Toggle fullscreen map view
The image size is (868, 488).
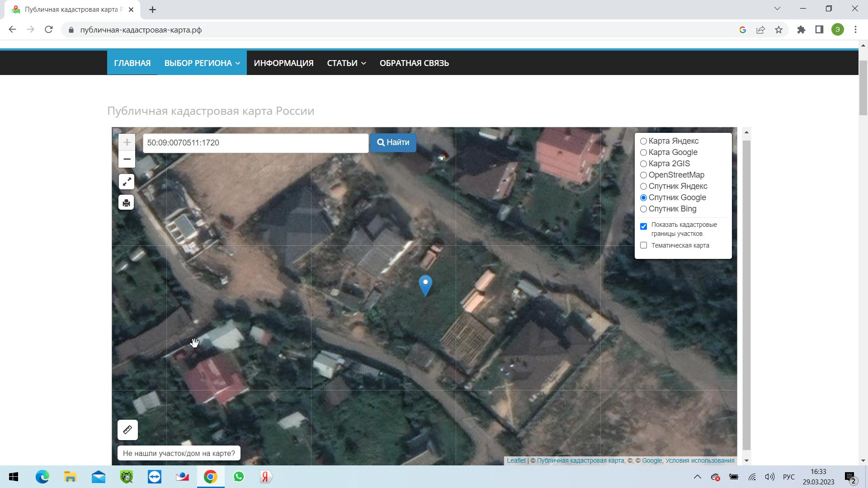click(x=127, y=182)
